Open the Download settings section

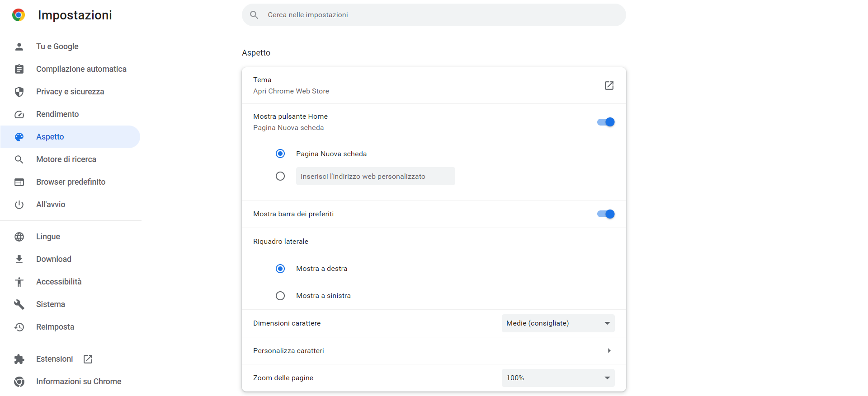coord(54,259)
